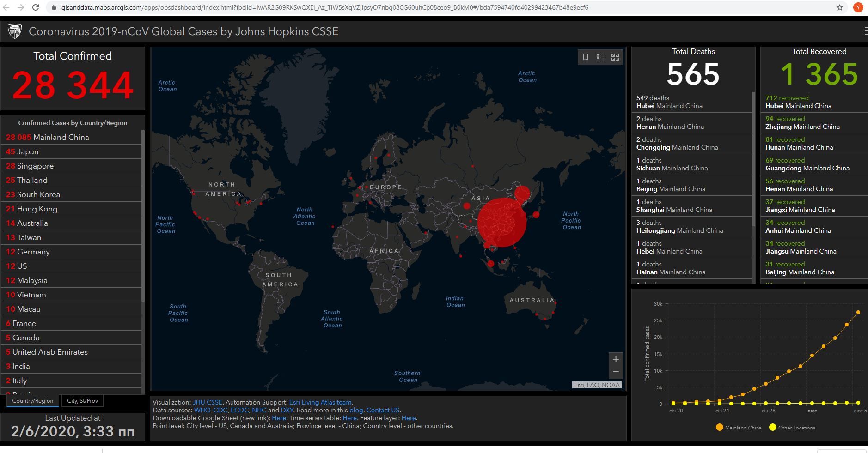Reload the browser page

36,7
